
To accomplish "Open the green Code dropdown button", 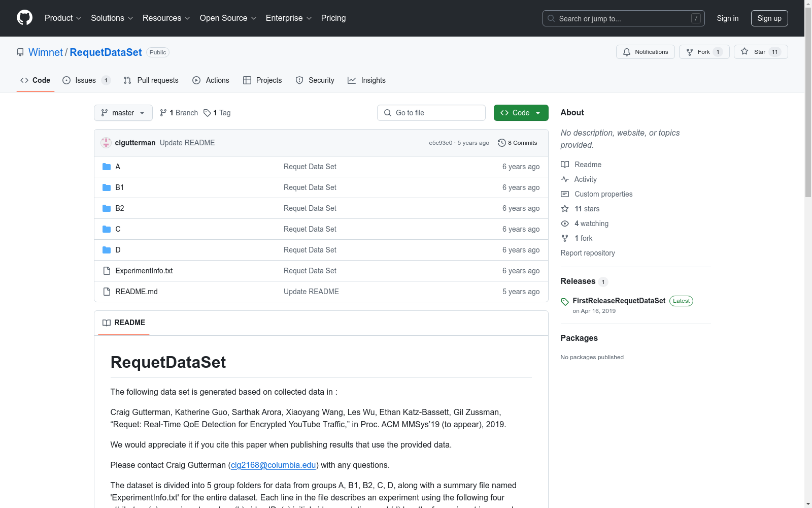I will pos(521,113).
